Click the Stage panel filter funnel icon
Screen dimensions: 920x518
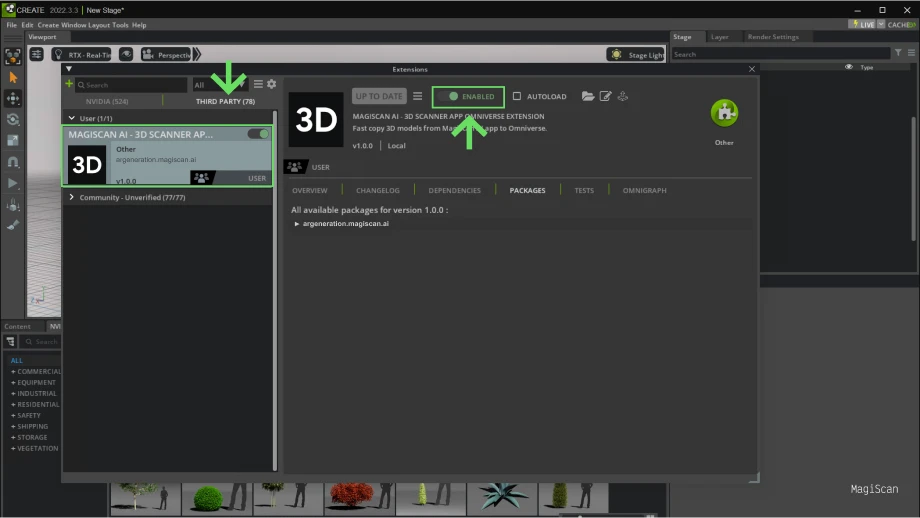(x=898, y=53)
